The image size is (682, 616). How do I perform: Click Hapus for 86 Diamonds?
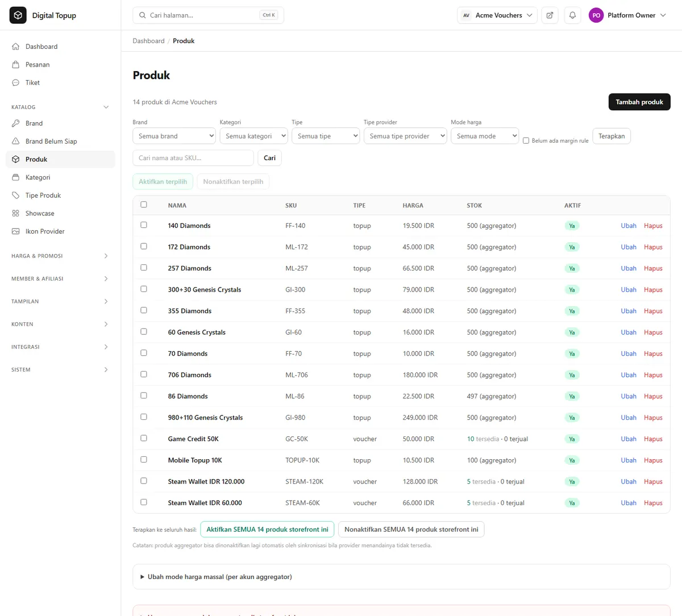tap(653, 396)
